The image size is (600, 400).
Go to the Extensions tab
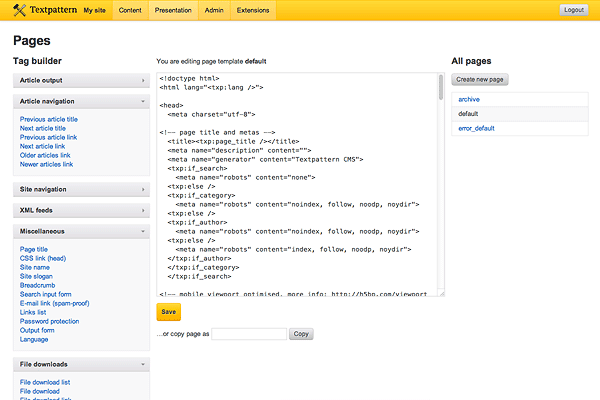point(252,10)
